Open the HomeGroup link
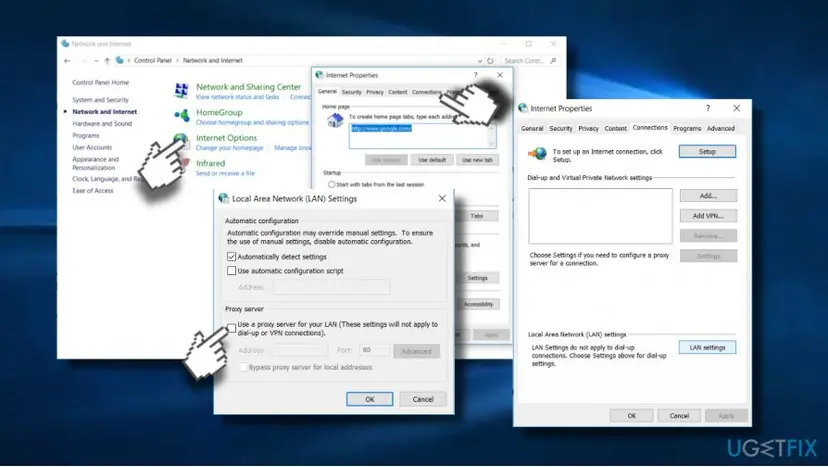Image resolution: width=828 pixels, height=467 pixels. (x=219, y=113)
